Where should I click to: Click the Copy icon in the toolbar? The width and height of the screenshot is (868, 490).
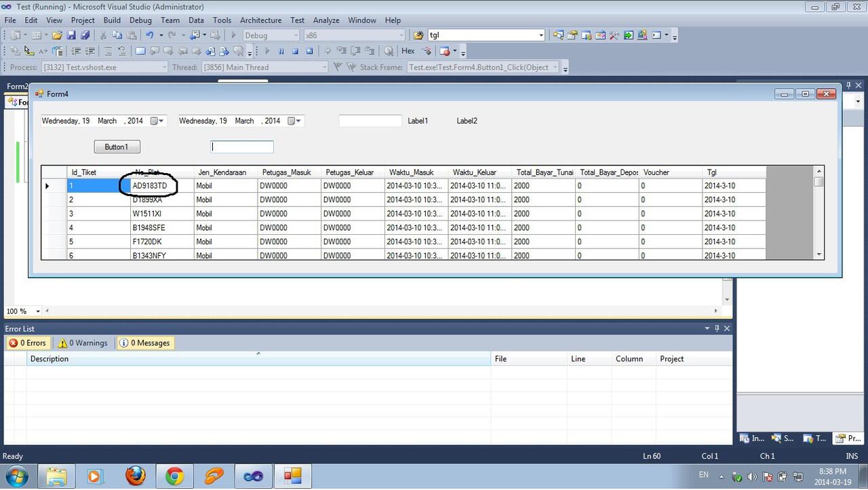tap(117, 35)
